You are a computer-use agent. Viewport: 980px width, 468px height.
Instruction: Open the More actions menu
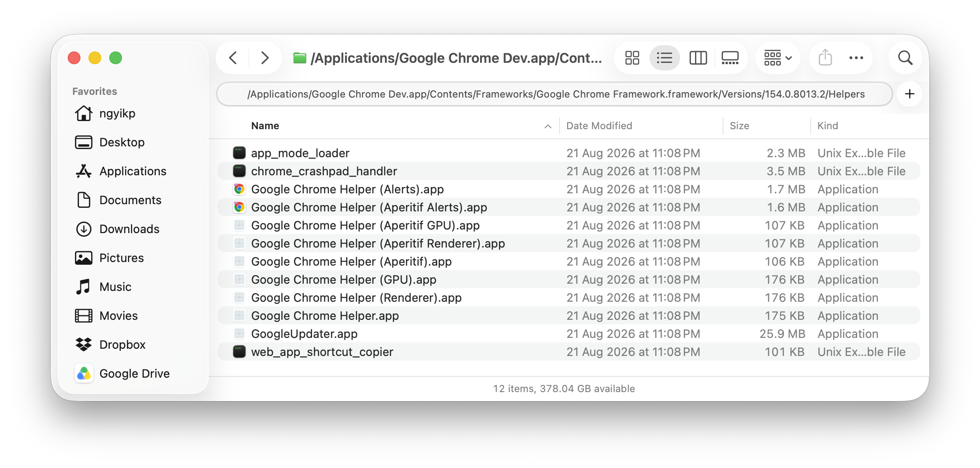coord(856,58)
